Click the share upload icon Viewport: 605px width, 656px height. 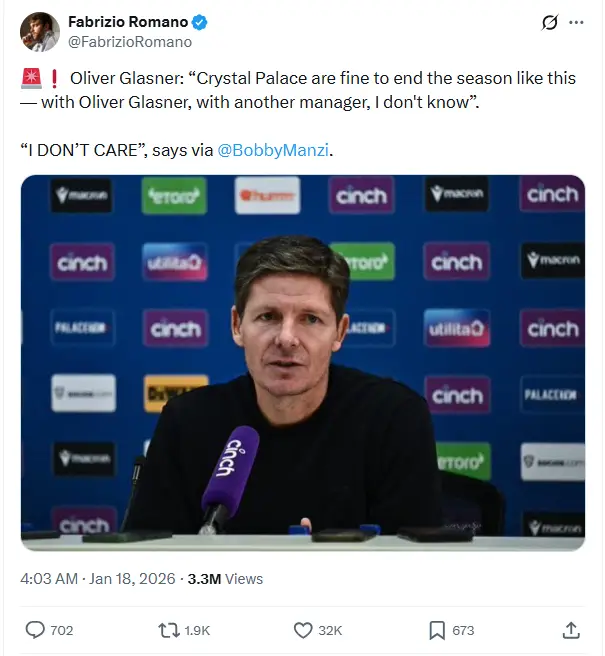pos(571,630)
